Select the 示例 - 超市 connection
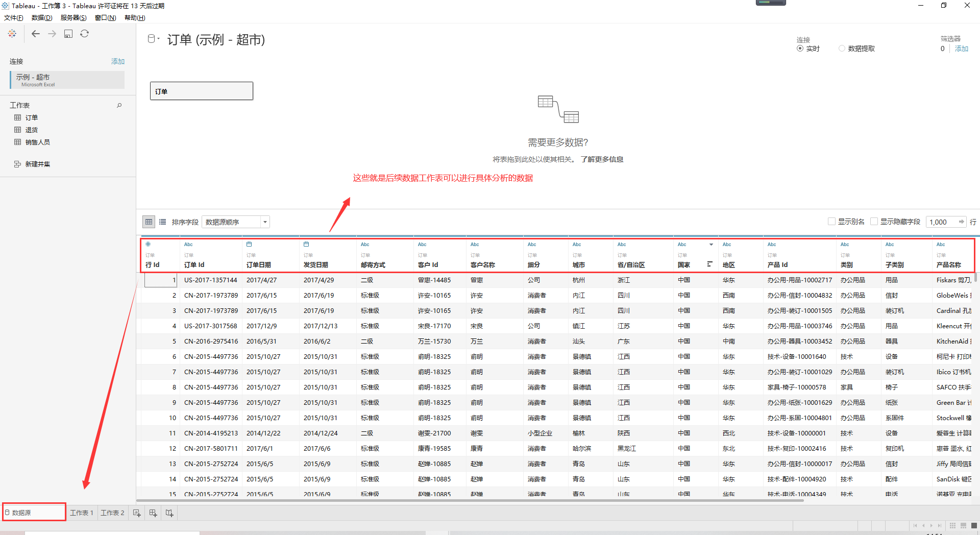980x535 pixels. 67,80
